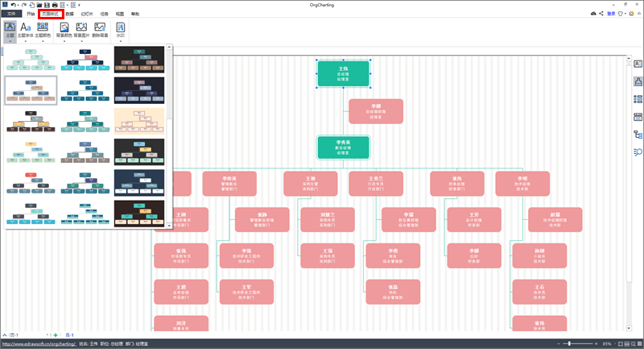Image resolution: width=644 pixels, height=349 pixels.
Task: Collapse the ribbon with the top-right arrow
Action: 639,14
